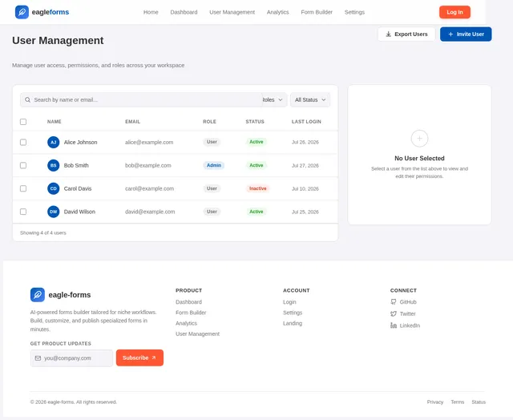Click the User role badge for Carol Davis
The width and height of the screenshot is (513, 420).
point(212,188)
